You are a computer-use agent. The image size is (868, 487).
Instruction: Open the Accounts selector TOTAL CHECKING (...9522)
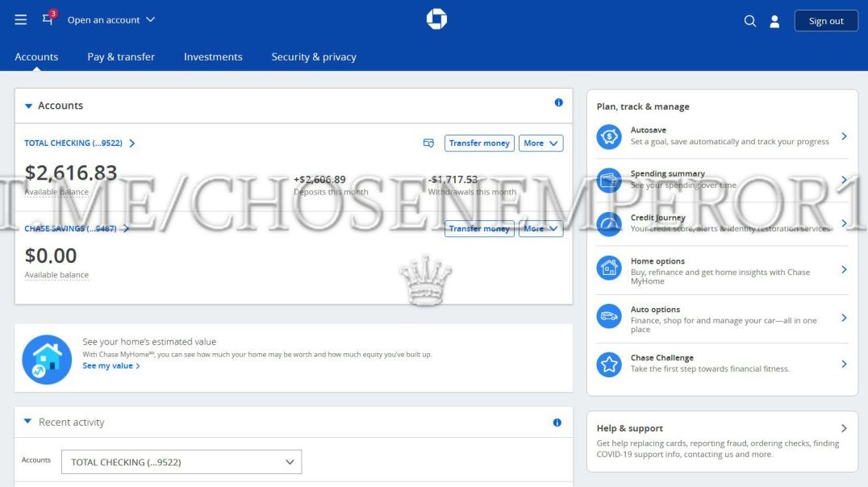click(182, 462)
